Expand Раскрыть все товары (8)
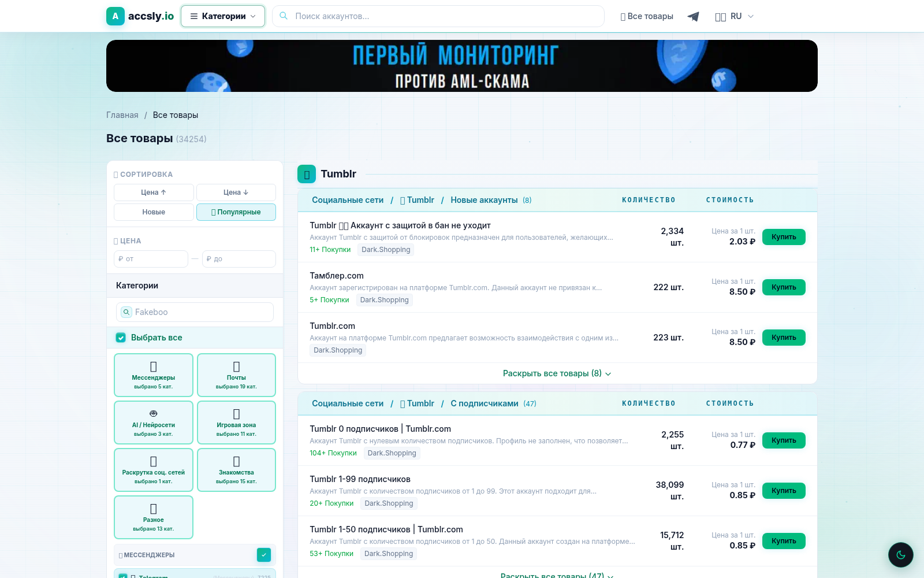The image size is (924, 578). (x=557, y=373)
